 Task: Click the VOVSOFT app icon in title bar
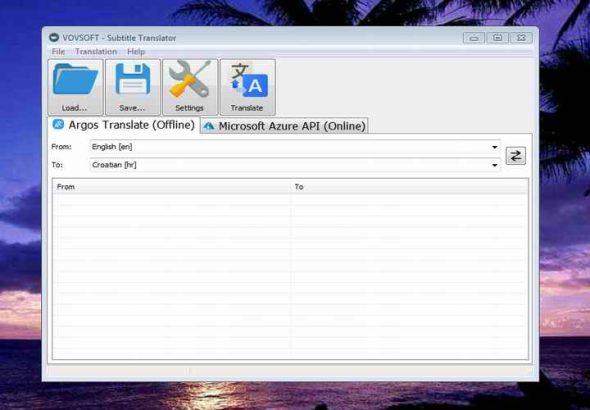pos(54,38)
